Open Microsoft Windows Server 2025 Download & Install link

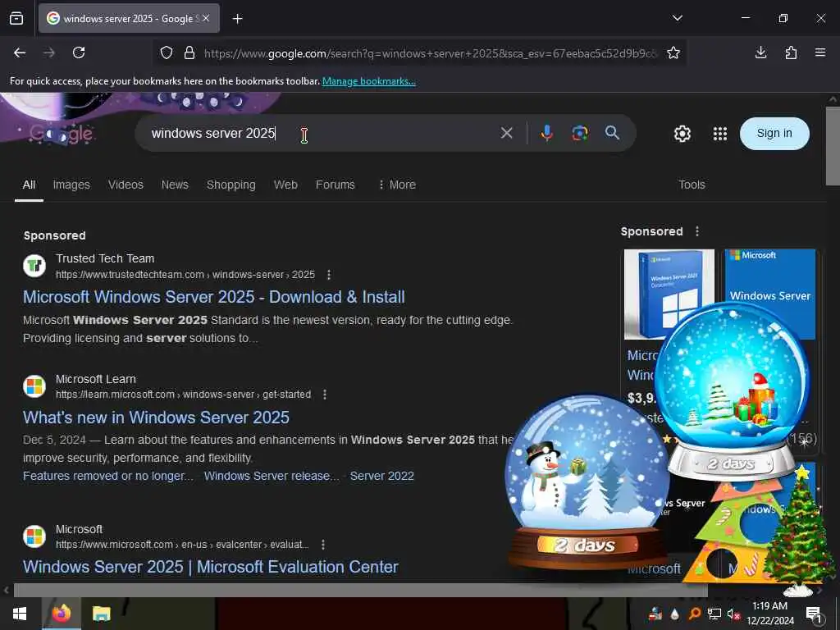(x=214, y=297)
